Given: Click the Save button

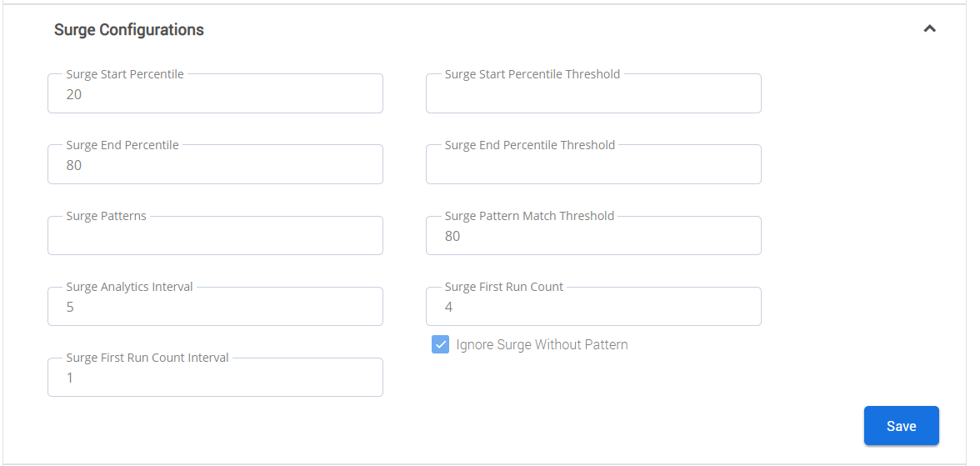Looking at the screenshot, I should tap(902, 426).
